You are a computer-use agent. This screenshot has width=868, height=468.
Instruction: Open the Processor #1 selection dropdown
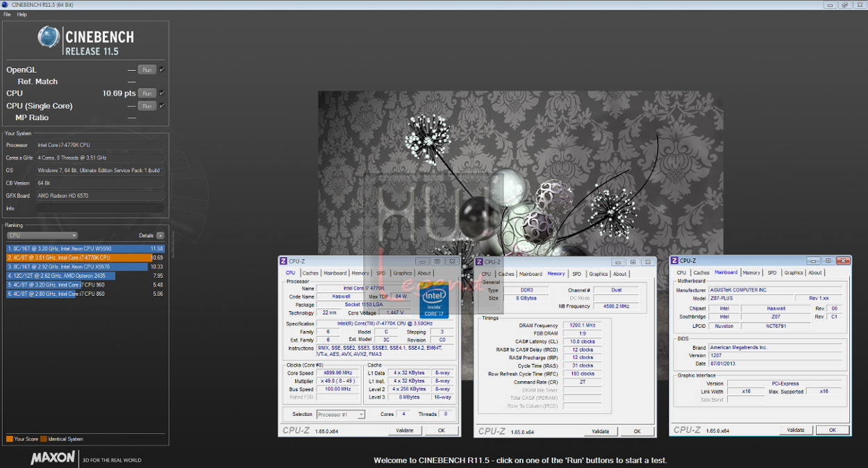pyautogui.click(x=340, y=415)
